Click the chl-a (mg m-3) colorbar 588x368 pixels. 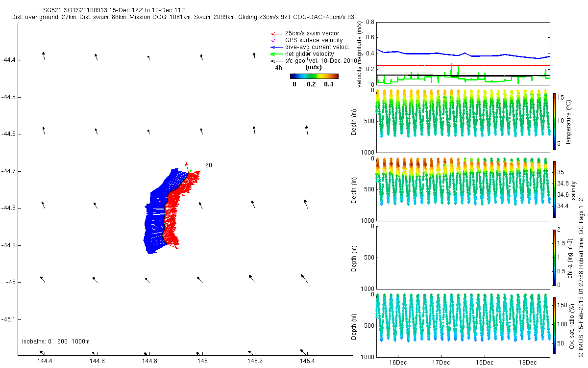[555, 257]
